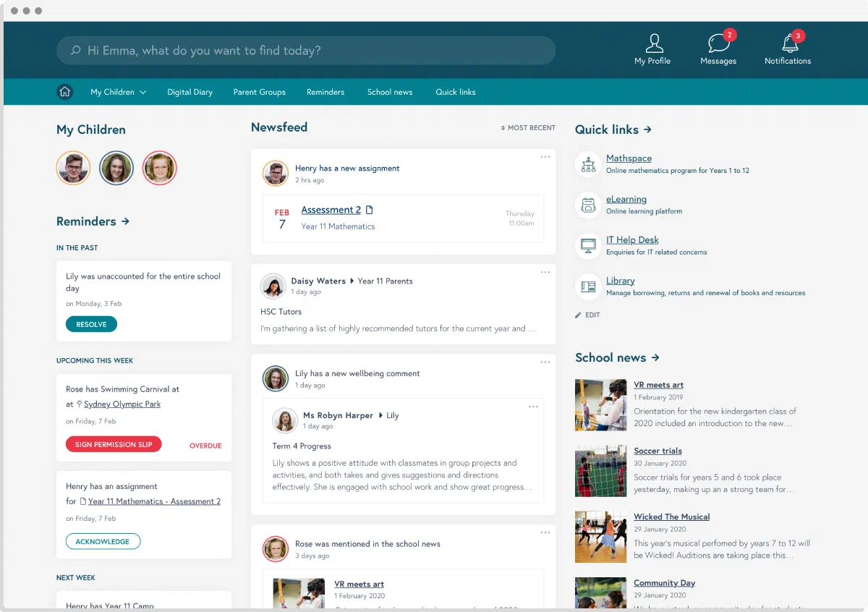This screenshot has height=612, width=868.
Task: Click Sign Permission Slip button
Action: point(114,444)
